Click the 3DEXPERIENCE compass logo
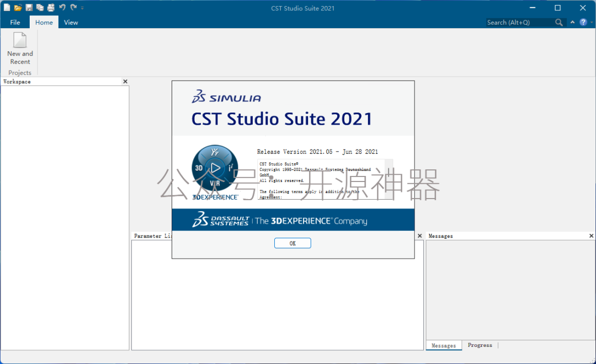Screen dimensions: 596x364 click(215, 168)
